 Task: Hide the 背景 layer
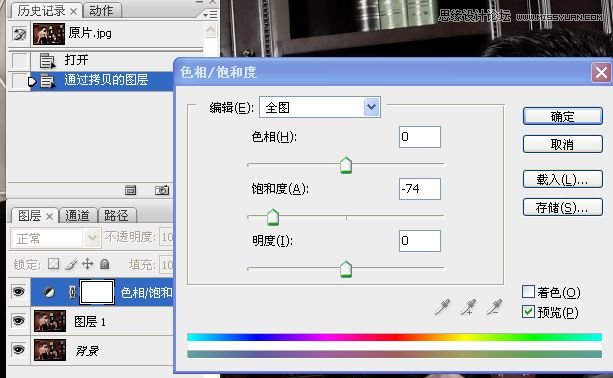pos(18,349)
